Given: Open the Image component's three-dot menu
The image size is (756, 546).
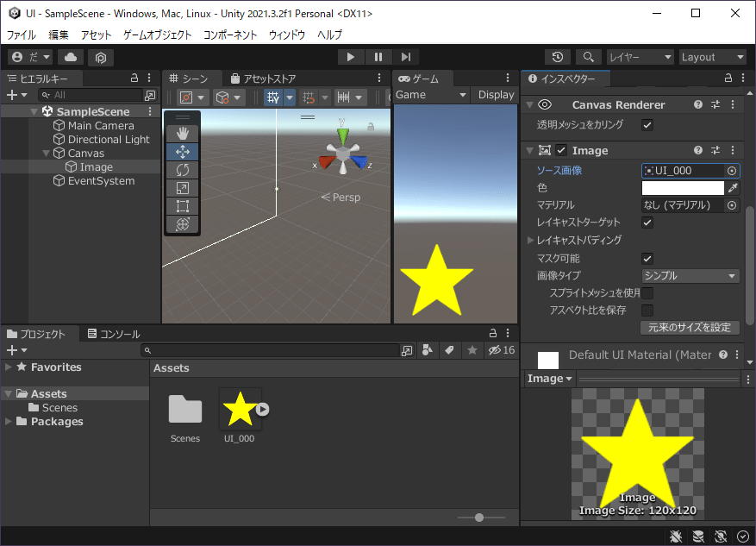Looking at the screenshot, I should coord(733,150).
